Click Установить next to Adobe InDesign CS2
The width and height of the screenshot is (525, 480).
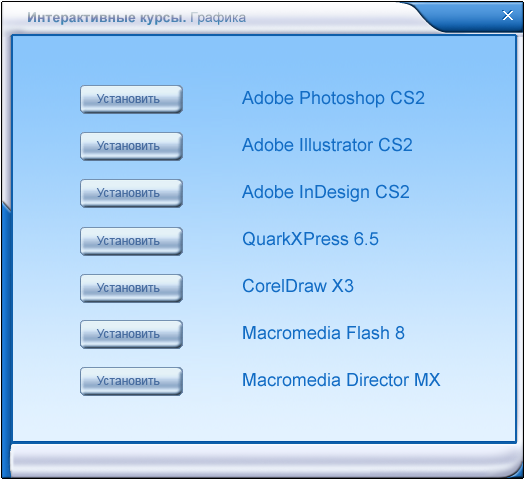click(x=131, y=193)
